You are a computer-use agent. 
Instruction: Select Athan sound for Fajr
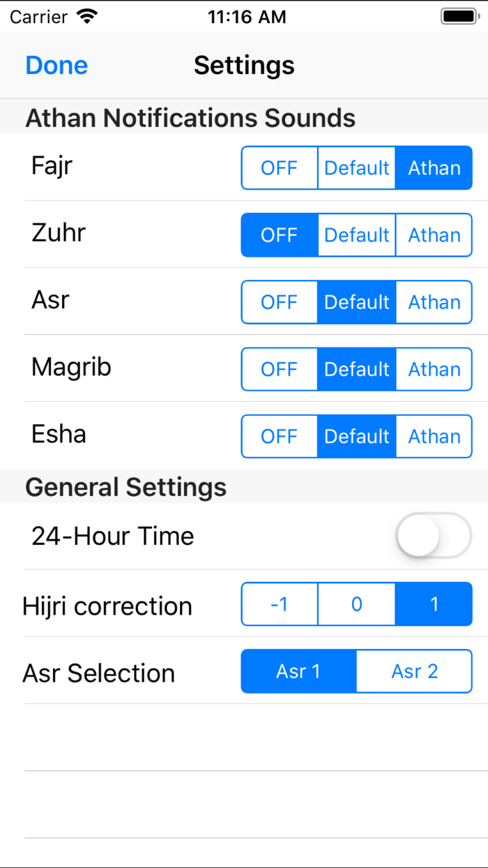tap(434, 167)
